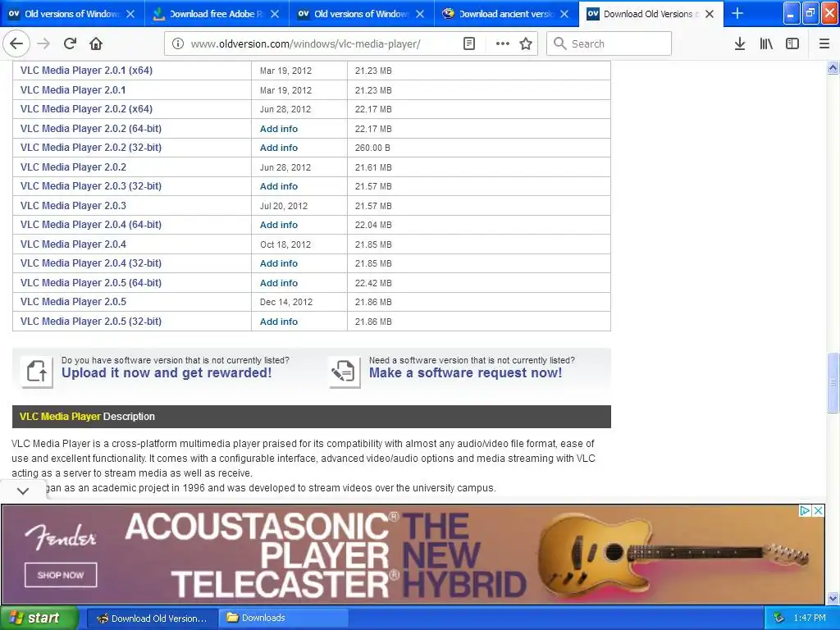This screenshot has height=630, width=840.
Task: Switch to third tab Old versions of Windows
Action: click(x=362, y=13)
